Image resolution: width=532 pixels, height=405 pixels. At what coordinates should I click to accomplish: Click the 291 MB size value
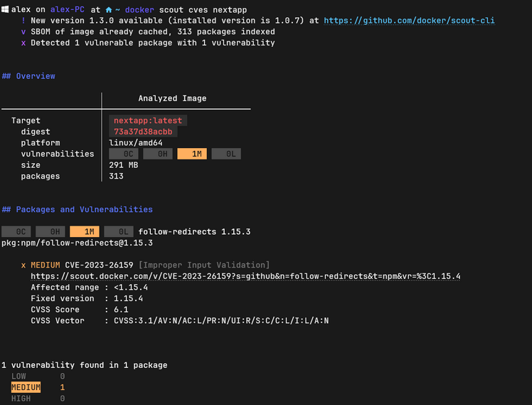[x=123, y=165]
